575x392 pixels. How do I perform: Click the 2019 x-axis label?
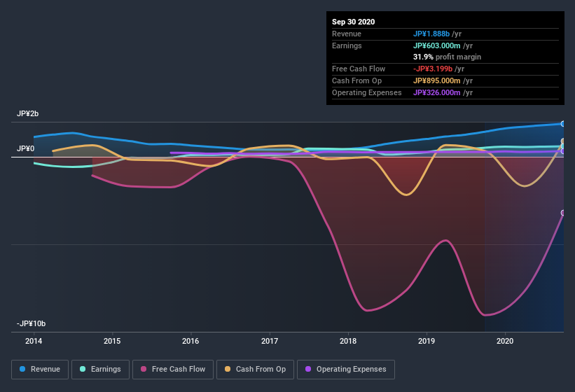427,341
